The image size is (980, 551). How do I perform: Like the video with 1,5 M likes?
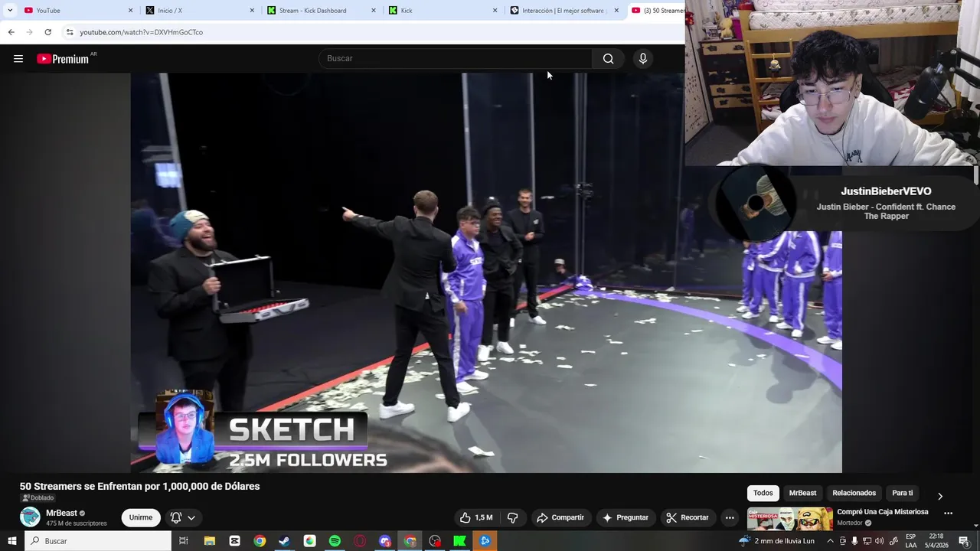476,518
